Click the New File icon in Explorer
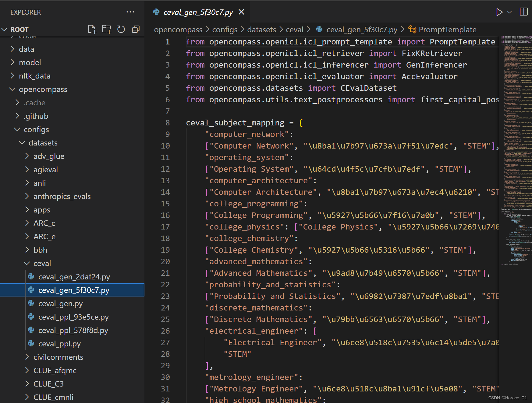Screen dimensions: 532x403 point(92,29)
